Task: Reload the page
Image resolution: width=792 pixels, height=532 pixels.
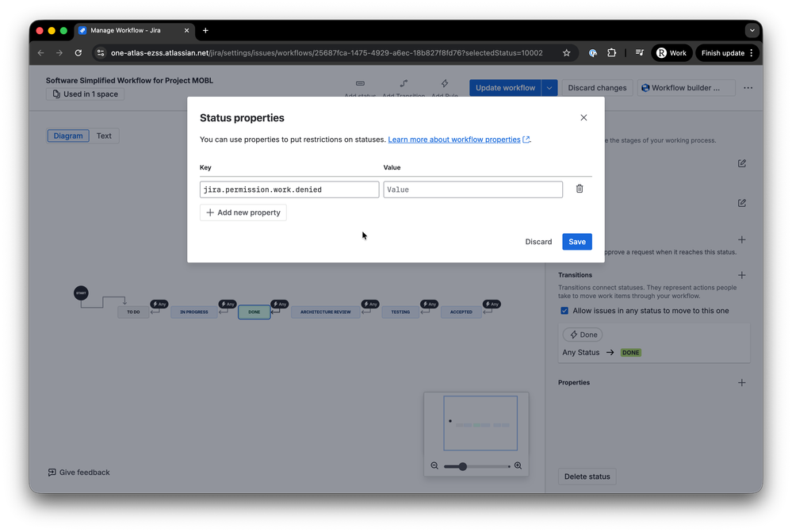Action: pos(78,53)
